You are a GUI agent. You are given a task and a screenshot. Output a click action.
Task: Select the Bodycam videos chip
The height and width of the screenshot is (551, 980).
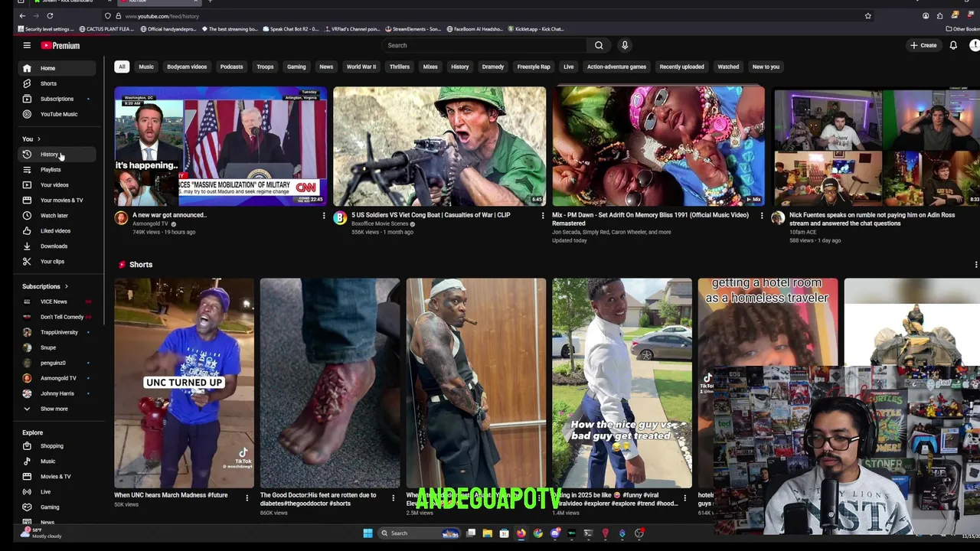(x=187, y=67)
